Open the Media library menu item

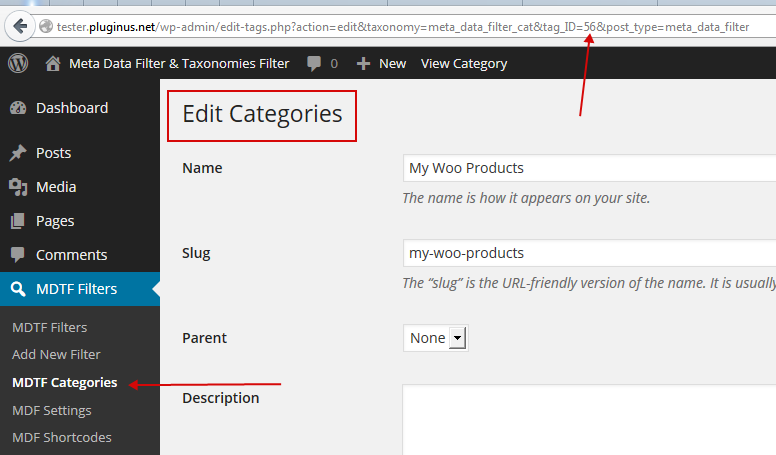(x=56, y=187)
